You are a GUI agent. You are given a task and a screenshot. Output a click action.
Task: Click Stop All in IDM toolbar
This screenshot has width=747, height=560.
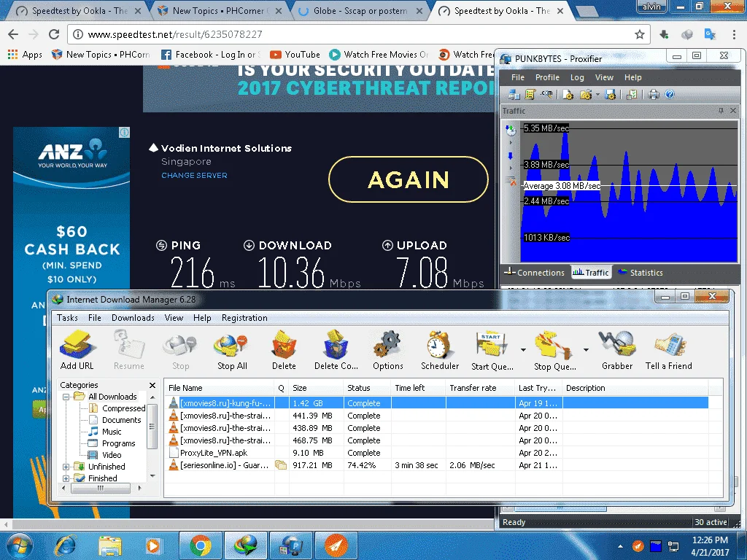(232, 350)
